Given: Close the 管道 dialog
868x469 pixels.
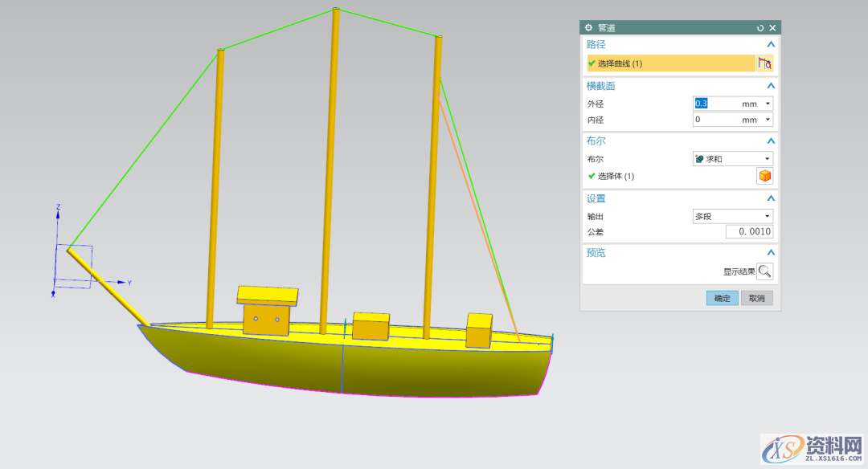Looking at the screenshot, I should 772,27.
